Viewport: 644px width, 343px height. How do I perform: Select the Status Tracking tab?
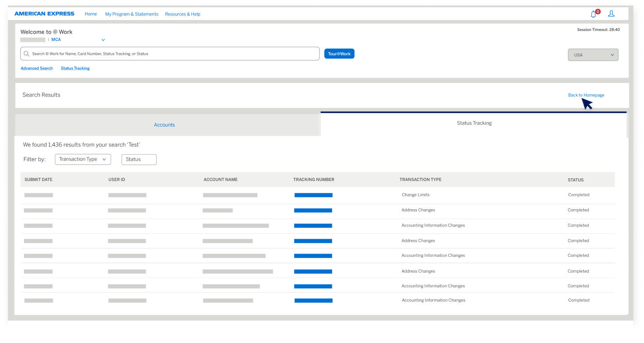[x=474, y=123]
